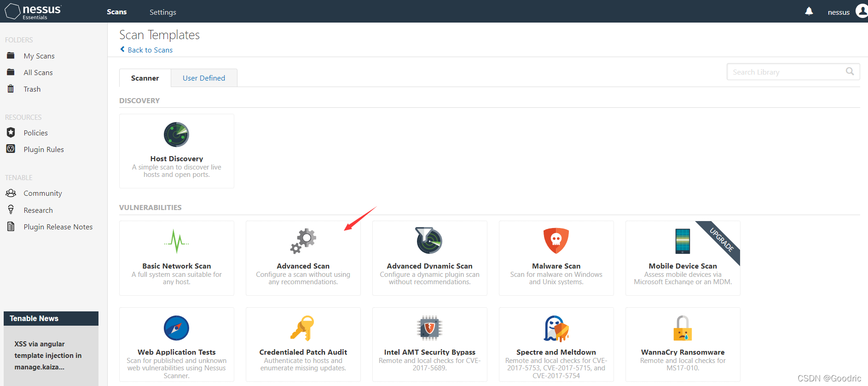
Task: Click the Host Discovery title
Action: [177, 158]
